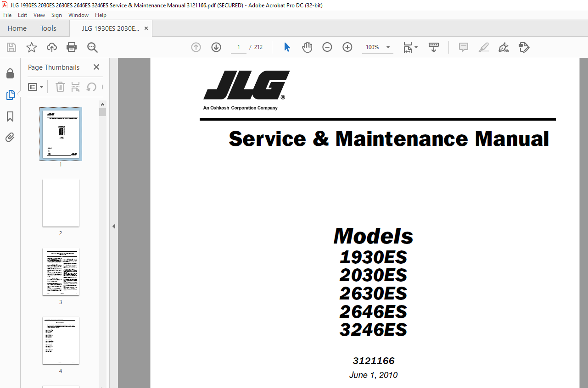Screen dimensions: 588x388
Task: Click the Page Thumbnails panel title
Action: 54,67
